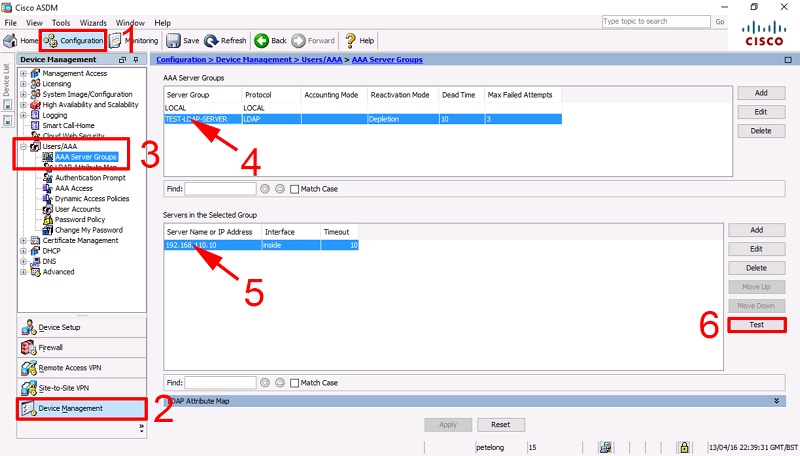Collapse the Users/AAA tree node

coord(23,146)
